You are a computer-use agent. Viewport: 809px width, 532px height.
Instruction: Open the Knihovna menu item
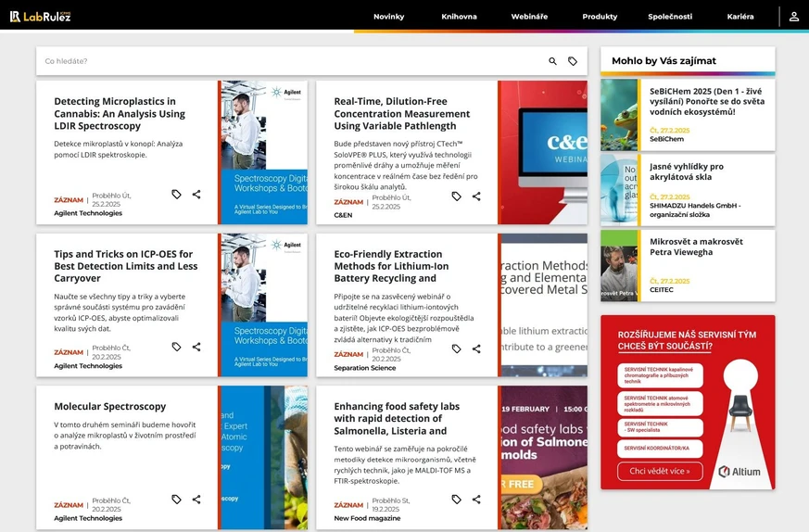pyautogui.click(x=460, y=17)
